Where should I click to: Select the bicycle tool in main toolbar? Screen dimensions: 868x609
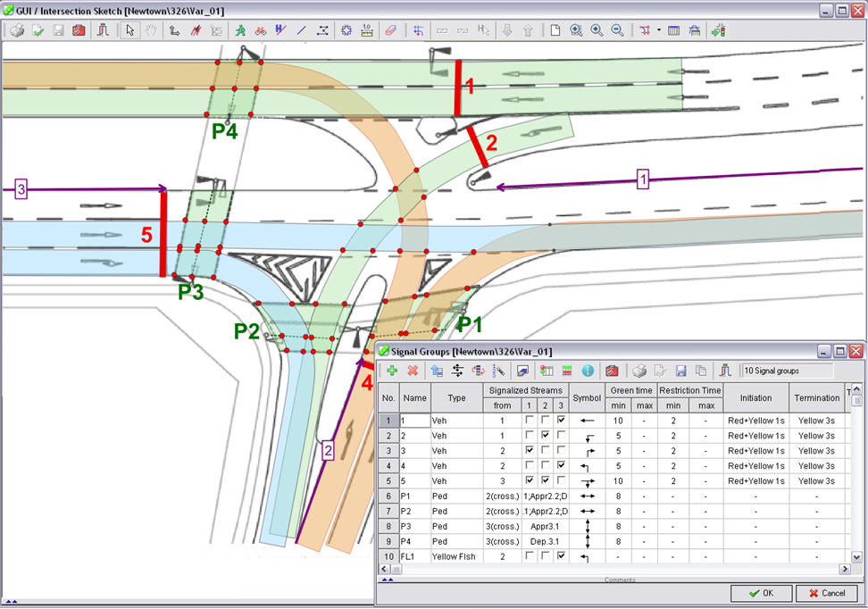(260, 30)
